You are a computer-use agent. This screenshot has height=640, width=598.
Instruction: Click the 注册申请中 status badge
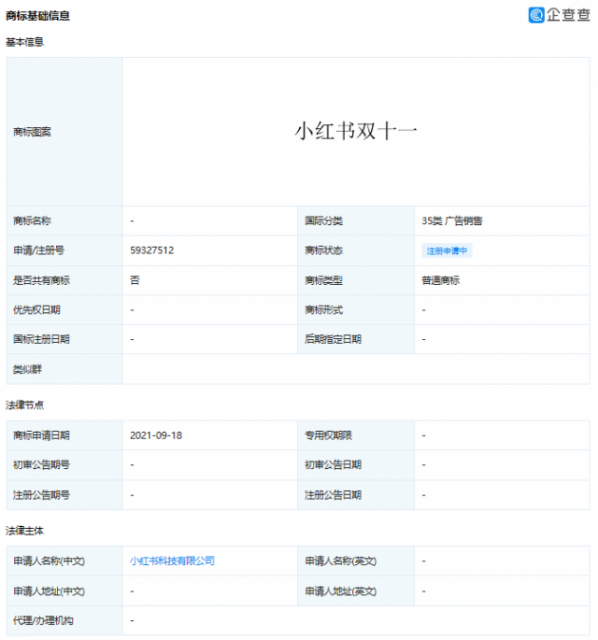pyautogui.click(x=447, y=251)
